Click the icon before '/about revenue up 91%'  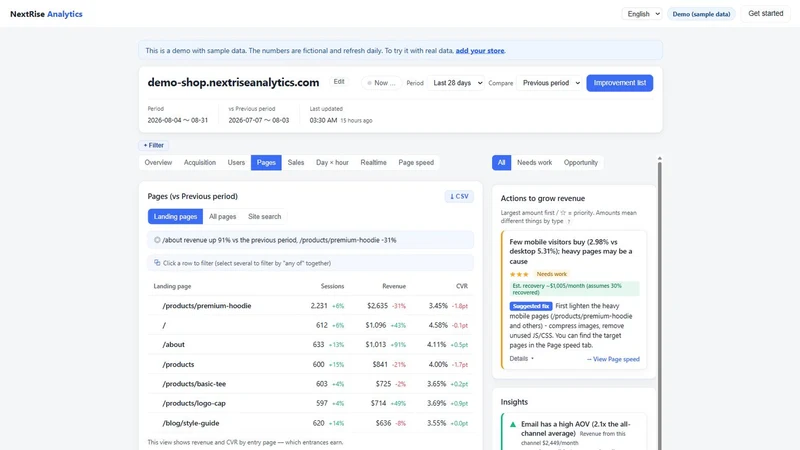[x=157, y=240]
